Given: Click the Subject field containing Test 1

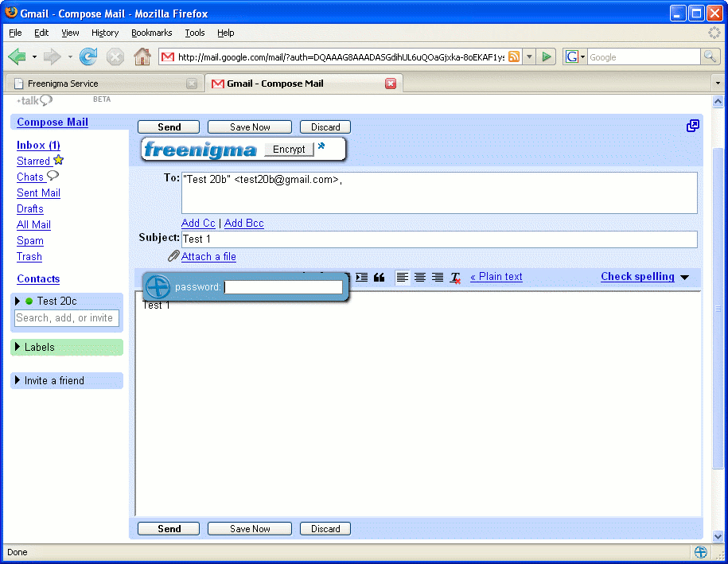Looking at the screenshot, I should tap(439, 239).
